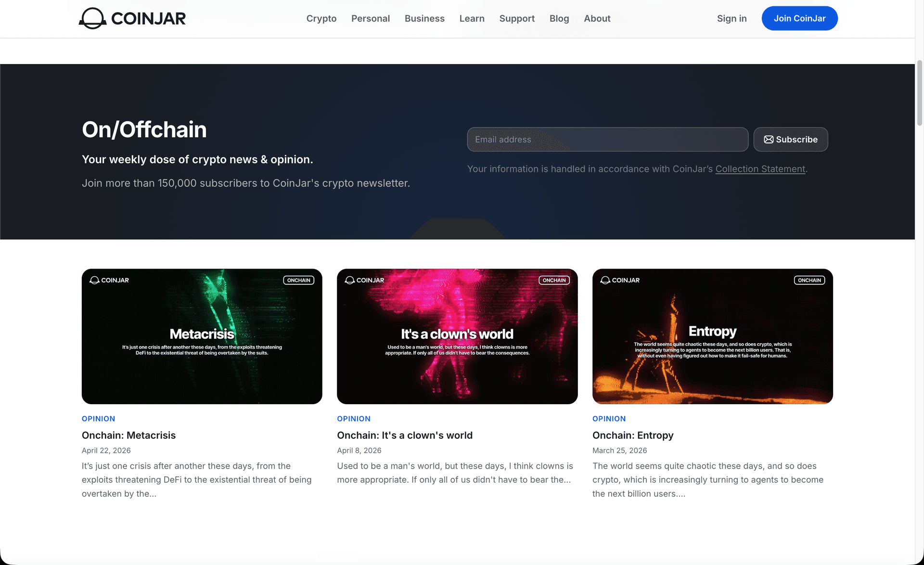The height and width of the screenshot is (565, 924).
Task: Open the It's a clown's world thumbnail
Action: coord(457,336)
